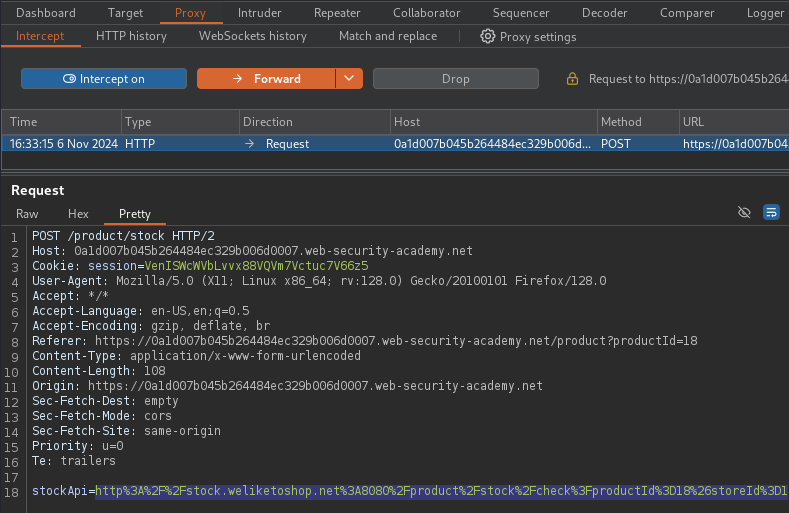Click the highlighted stockApi parameter value
789x513 pixels.
(442, 491)
